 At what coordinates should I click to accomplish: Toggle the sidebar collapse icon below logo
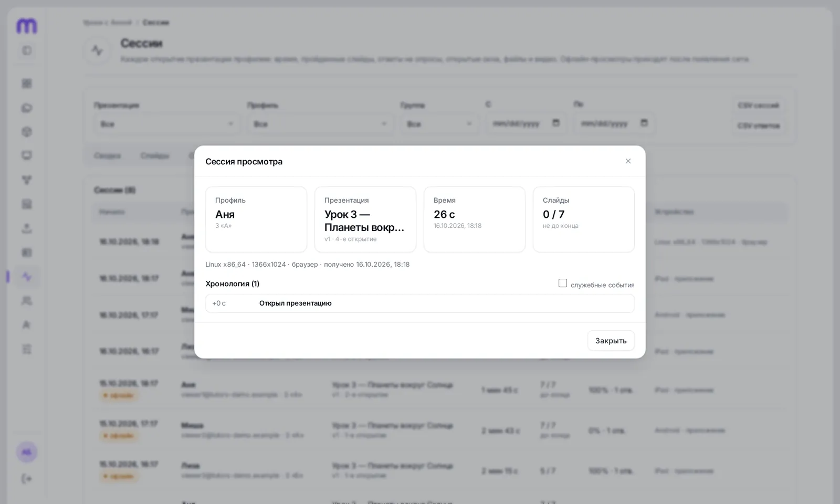[x=27, y=50]
